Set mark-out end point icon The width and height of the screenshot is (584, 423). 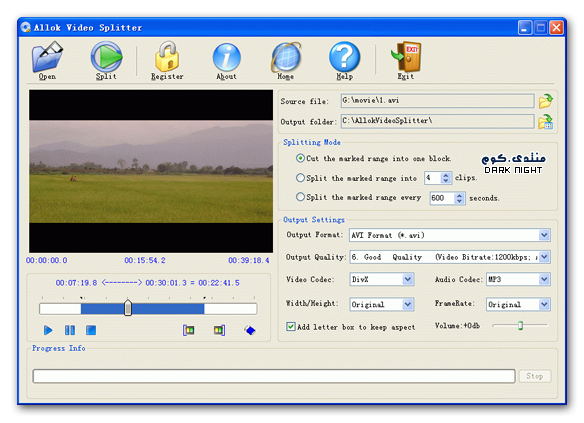coord(219,330)
